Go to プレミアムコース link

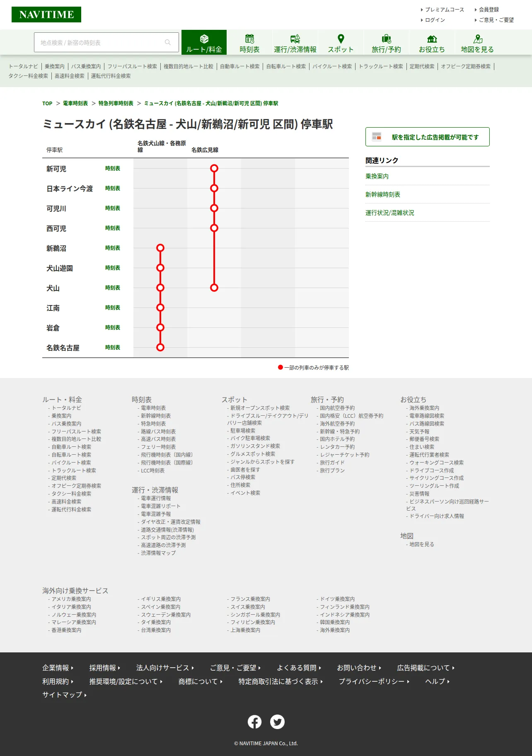444,10
